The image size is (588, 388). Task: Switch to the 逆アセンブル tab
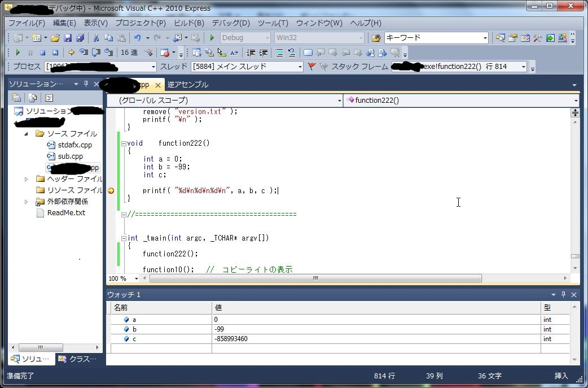pyautogui.click(x=188, y=85)
